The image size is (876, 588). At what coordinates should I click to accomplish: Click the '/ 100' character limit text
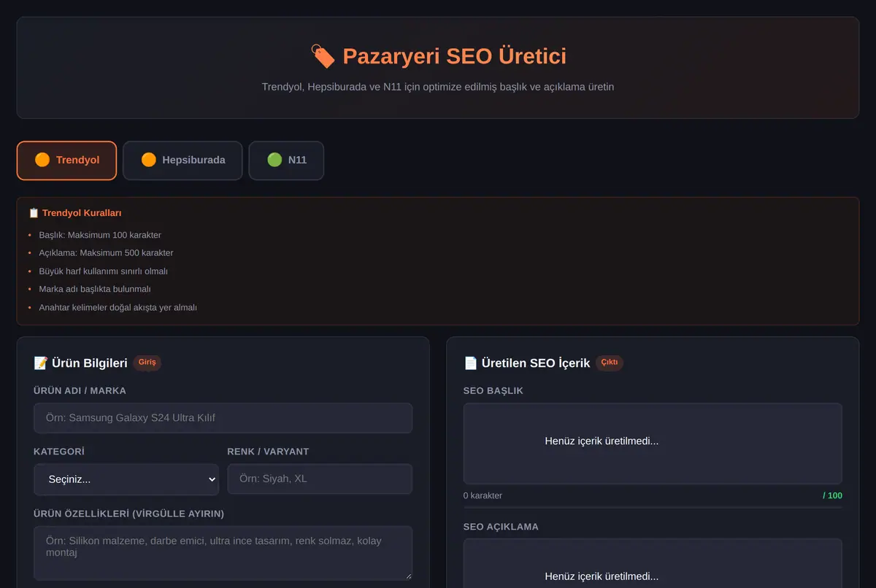pos(832,495)
